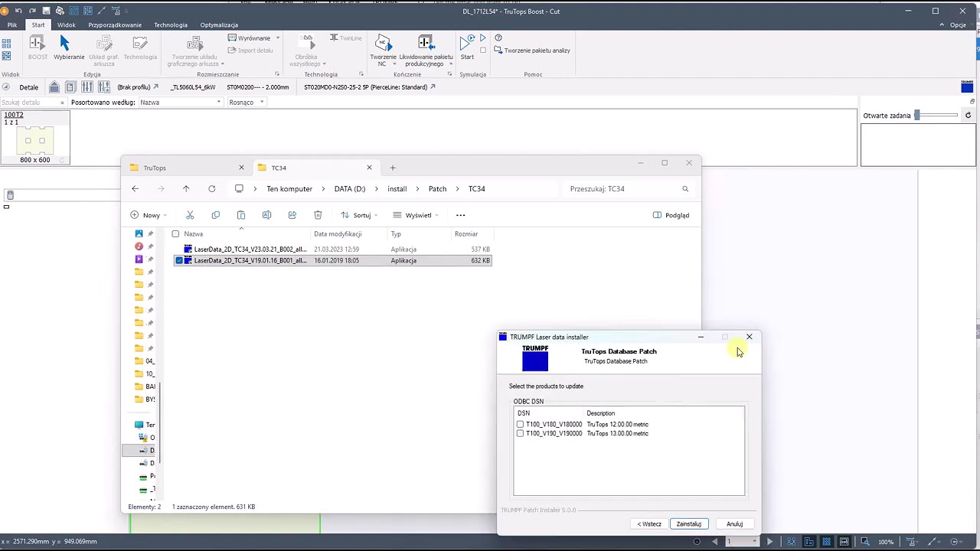Open the Sortuj dropdown in Explorer
Screen dimensions: 980x551
coord(358,215)
